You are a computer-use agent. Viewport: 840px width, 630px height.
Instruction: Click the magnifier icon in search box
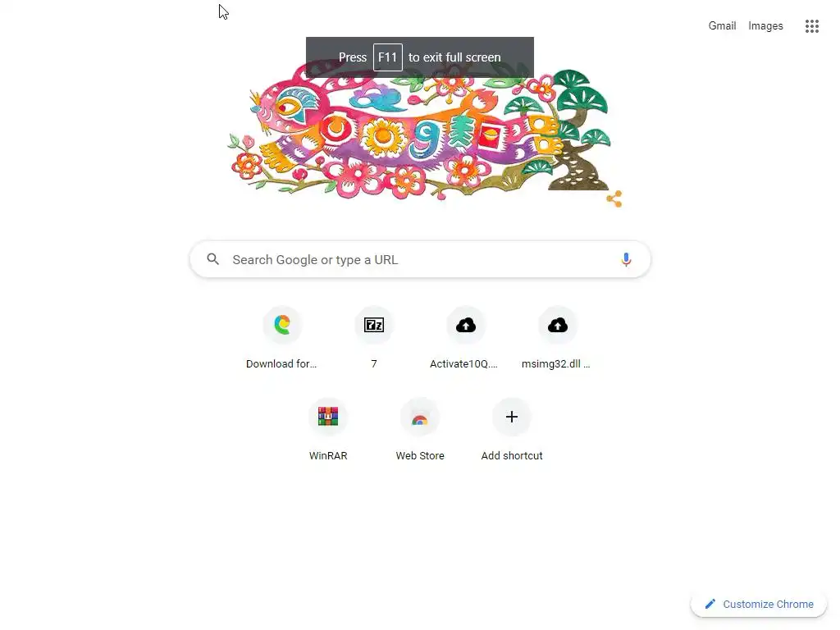(x=213, y=259)
